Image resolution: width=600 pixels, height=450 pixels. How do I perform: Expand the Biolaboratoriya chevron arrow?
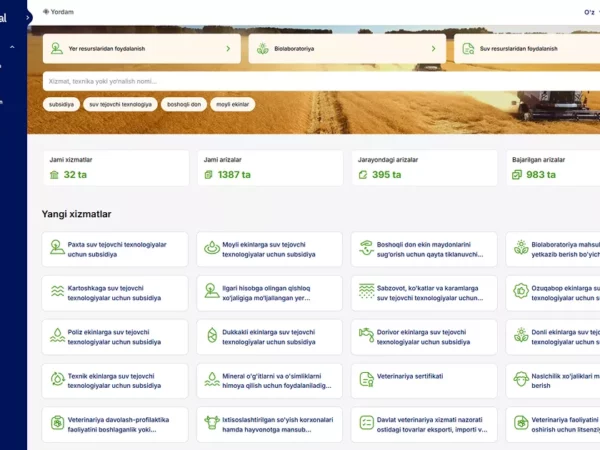[x=434, y=48]
